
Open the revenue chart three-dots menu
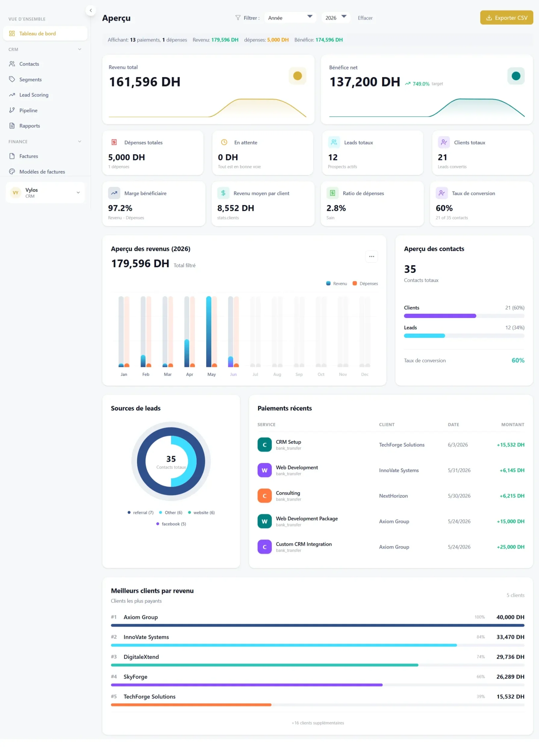371,257
